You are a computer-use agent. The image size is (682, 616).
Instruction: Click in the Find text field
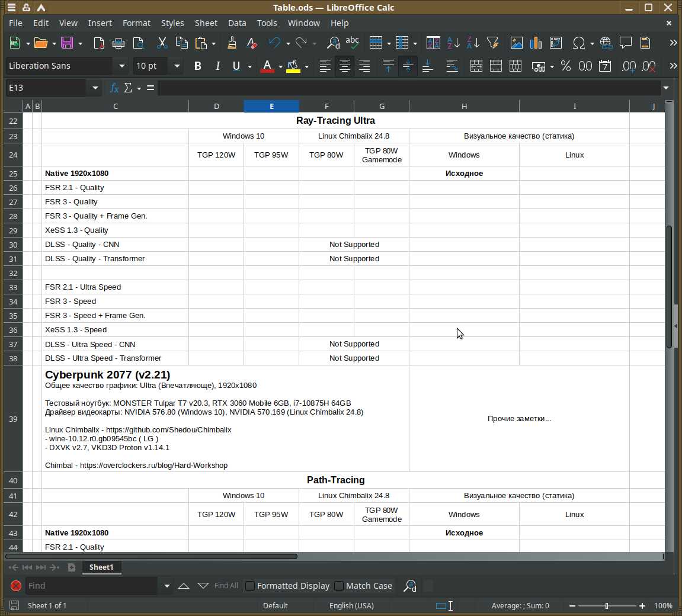coord(92,586)
